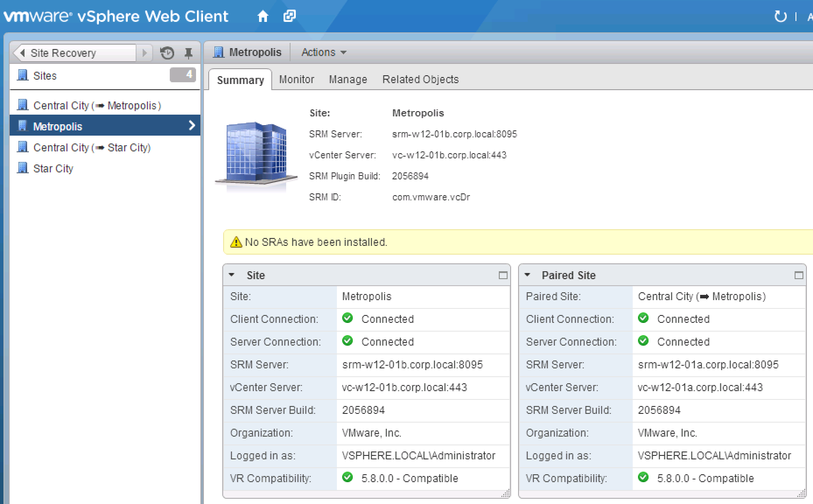Image resolution: width=813 pixels, height=504 pixels.
Task: Maximize the Site panel
Action: pyautogui.click(x=503, y=275)
